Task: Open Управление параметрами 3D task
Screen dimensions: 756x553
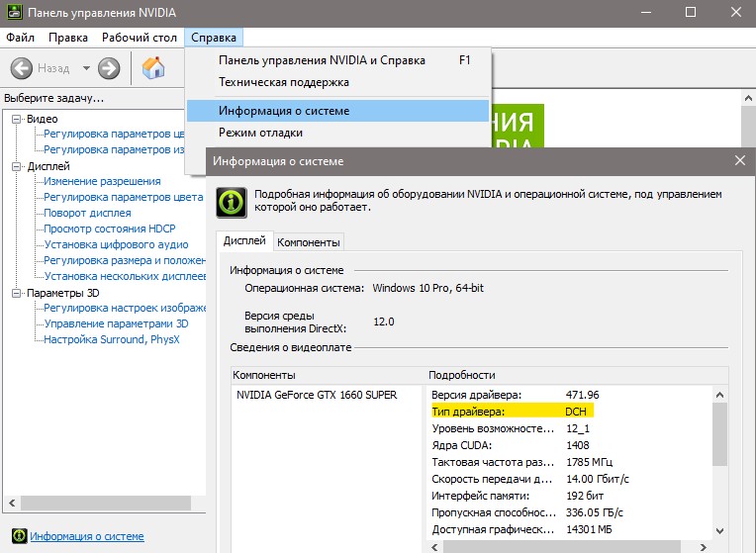Action: click(x=116, y=323)
